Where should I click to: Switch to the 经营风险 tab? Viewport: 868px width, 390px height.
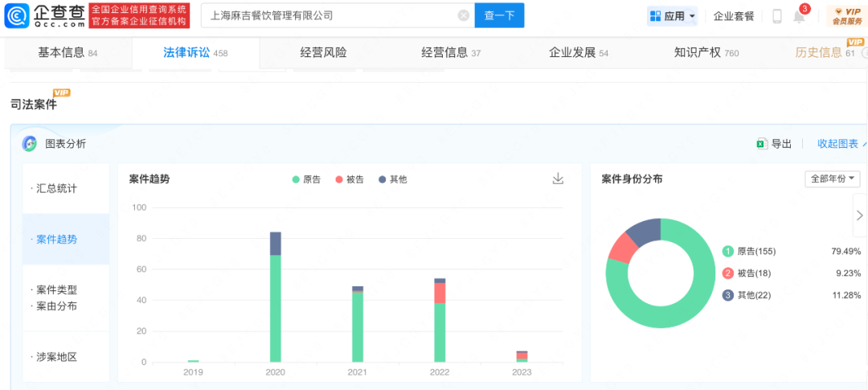pos(323,53)
